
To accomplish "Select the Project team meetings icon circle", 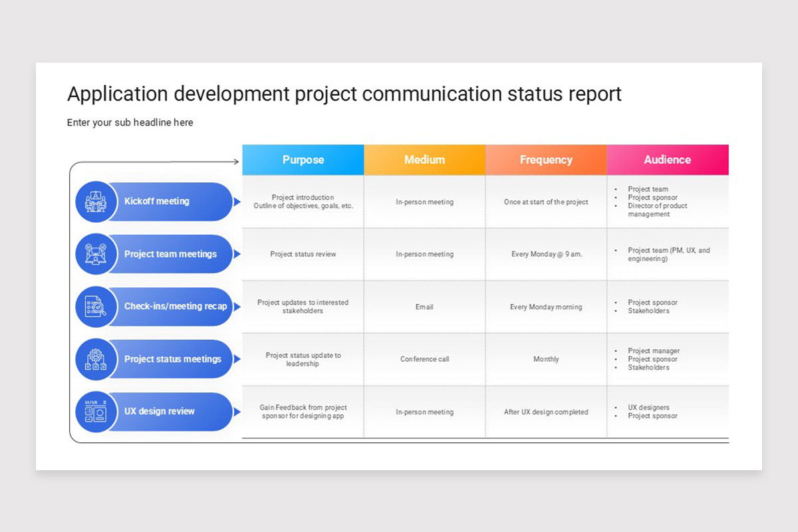I will [x=96, y=254].
